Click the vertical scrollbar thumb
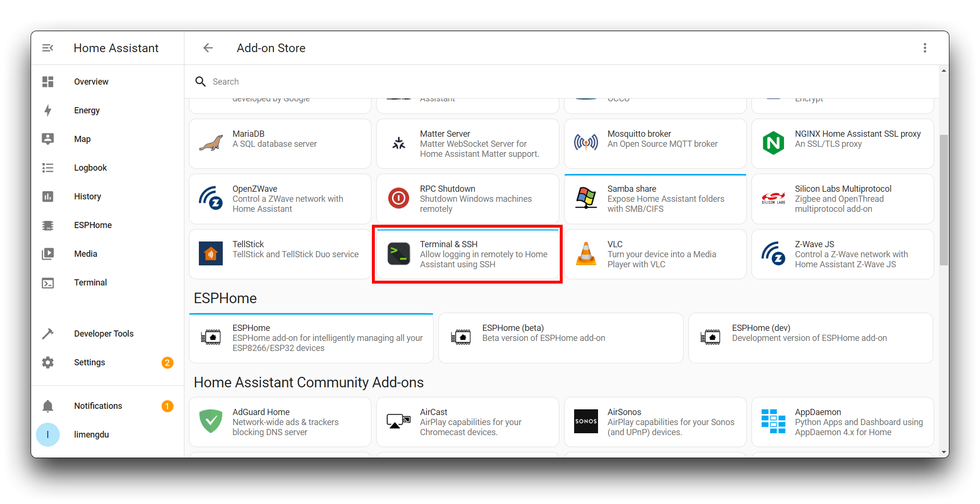The width and height of the screenshot is (980, 504). (944, 200)
